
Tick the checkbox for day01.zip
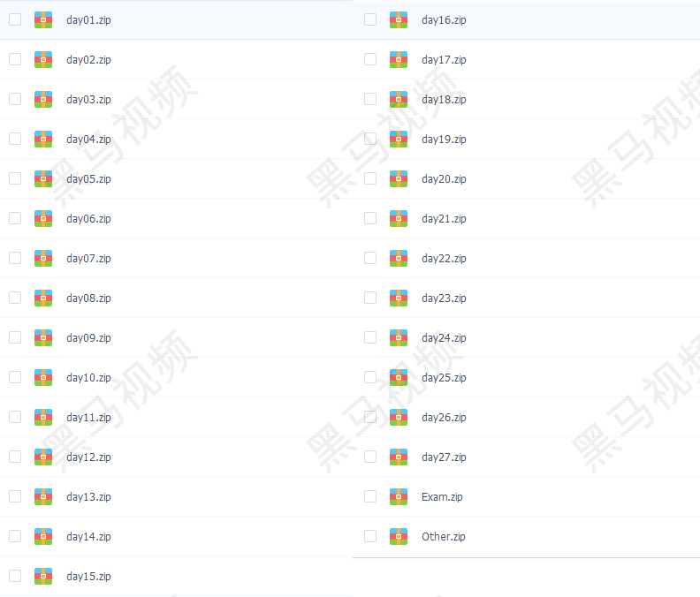tap(15, 19)
